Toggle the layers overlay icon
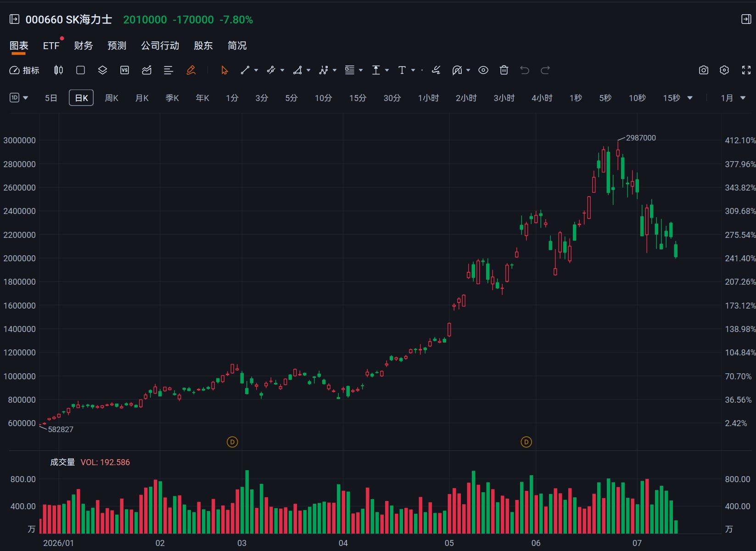This screenshot has height=551, width=756. coord(102,70)
